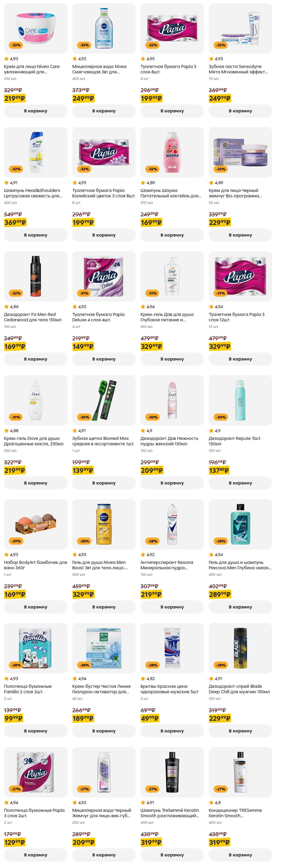The width and height of the screenshot is (282, 868).
Task: Open Nivea Men Boost shower gel image
Action: point(104,524)
